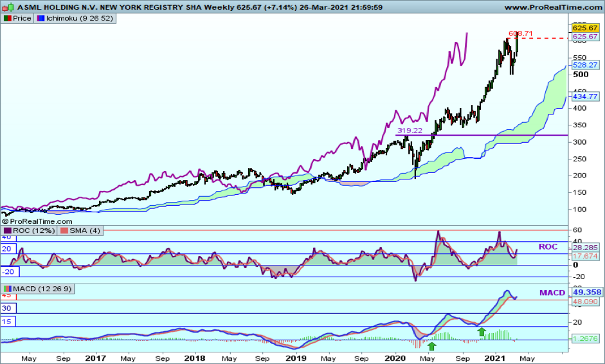Click the 2018 label on time axis
The image size is (605, 364).
pyautogui.click(x=195, y=358)
